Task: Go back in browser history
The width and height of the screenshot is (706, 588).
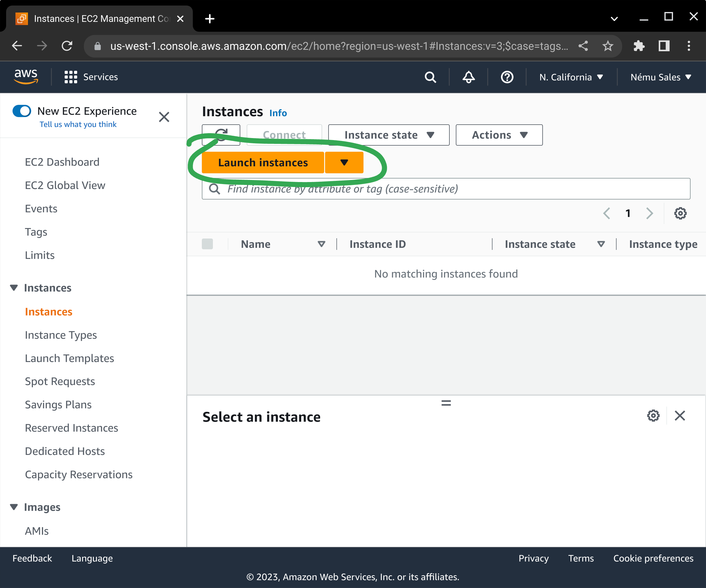Action: (17, 46)
